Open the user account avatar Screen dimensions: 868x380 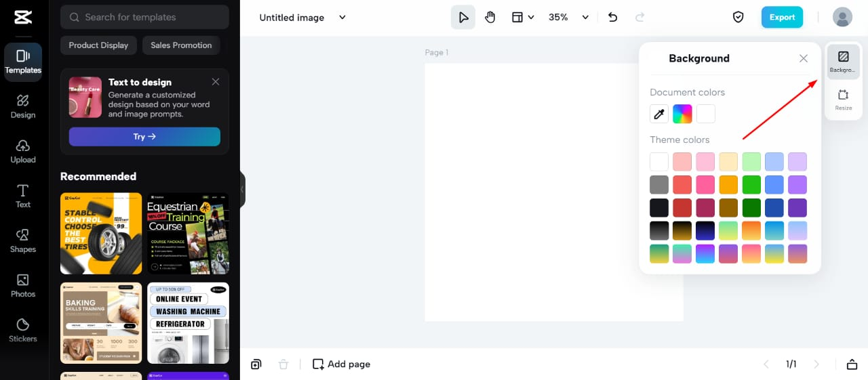(842, 18)
